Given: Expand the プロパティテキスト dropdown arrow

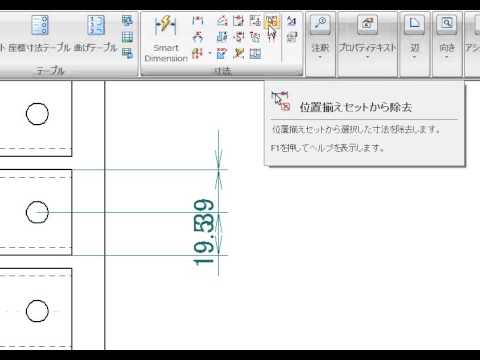Looking at the screenshot, I should coord(367,57).
